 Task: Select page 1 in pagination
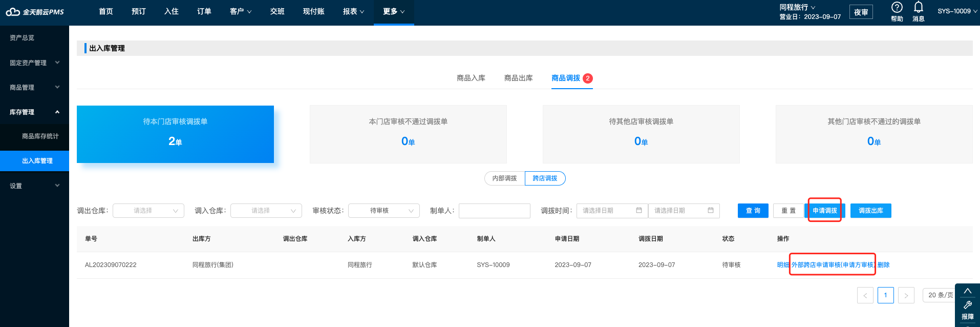coord(886,295)
